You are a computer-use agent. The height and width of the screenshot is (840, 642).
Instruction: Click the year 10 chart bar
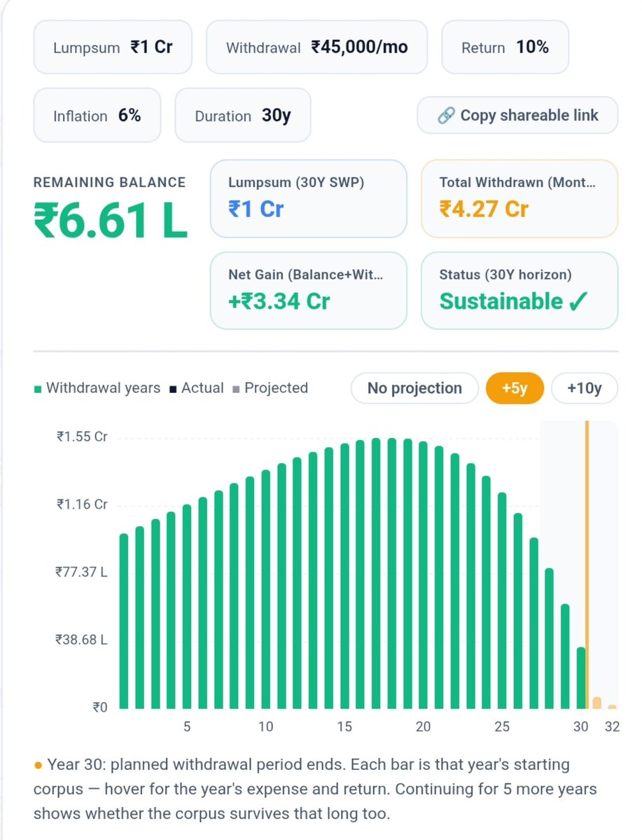pos(265,589)
